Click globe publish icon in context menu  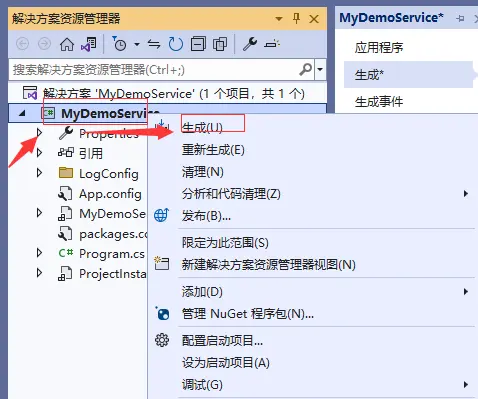coord(162,215)
